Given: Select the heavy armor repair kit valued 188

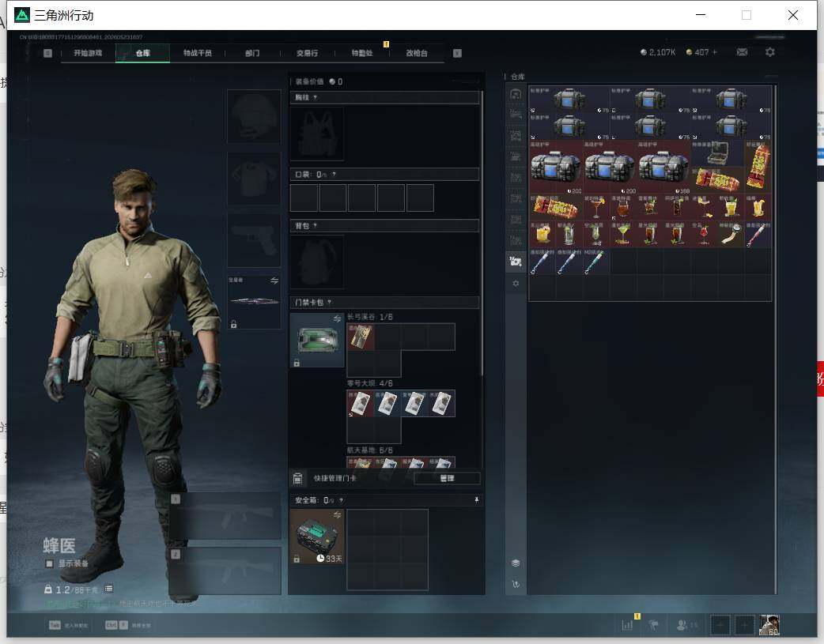Looking at the screenshot, I should pos(663,167).
